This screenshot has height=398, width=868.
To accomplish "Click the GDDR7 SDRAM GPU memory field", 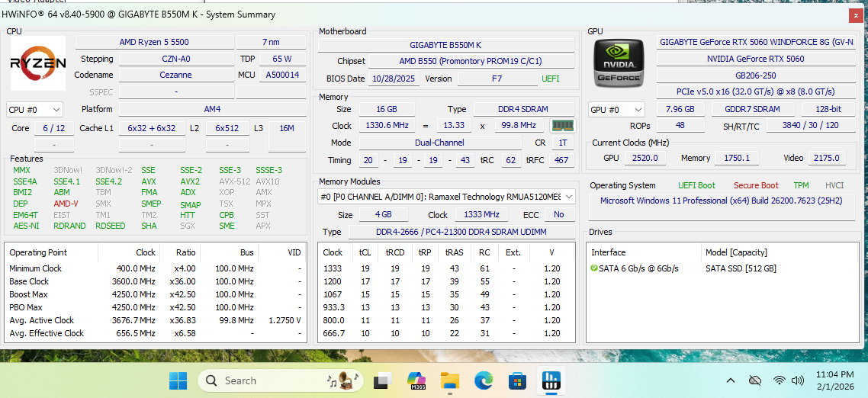I will [x=752, y=110].
